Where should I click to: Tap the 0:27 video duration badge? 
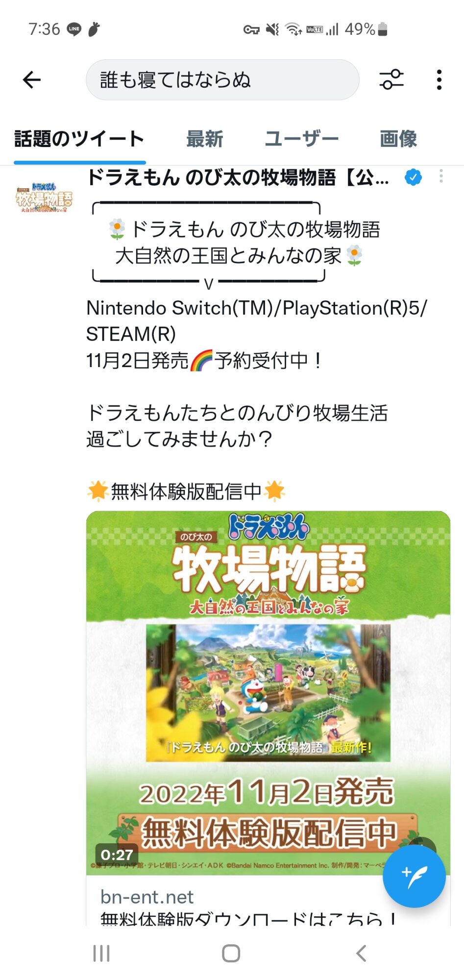point(117,855)
